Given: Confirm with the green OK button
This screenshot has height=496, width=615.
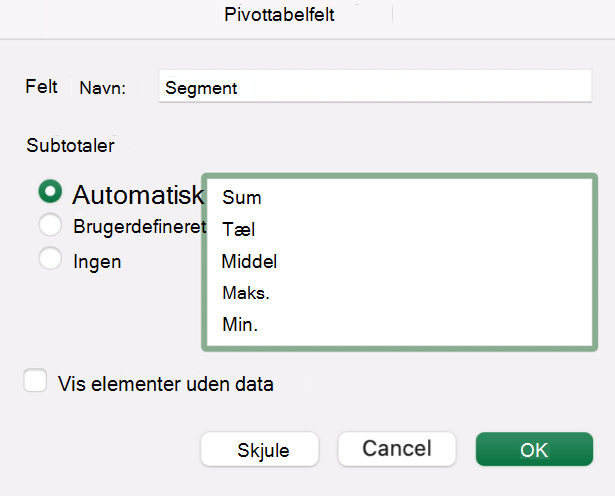Looking at the screenshot, I should click(534, 449).
